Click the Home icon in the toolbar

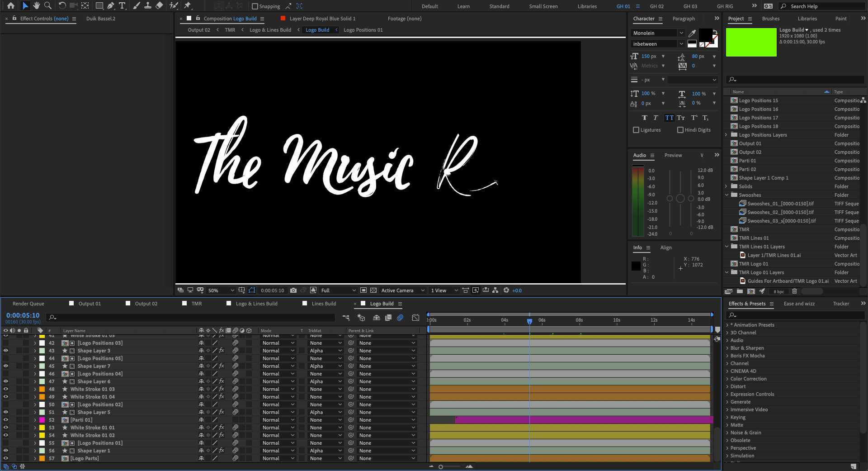11,6
